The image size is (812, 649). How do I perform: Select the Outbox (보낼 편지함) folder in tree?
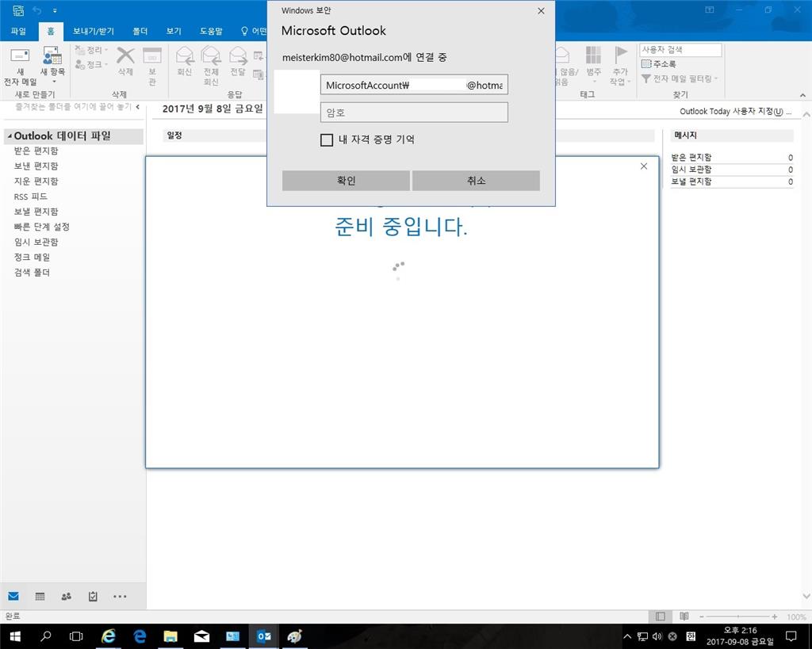36,212
